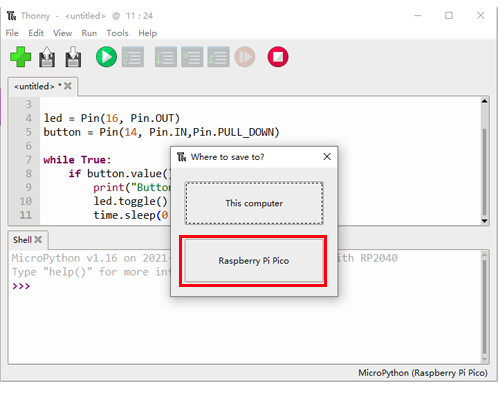
Task: Open the File menu
Action: (12, 33)
